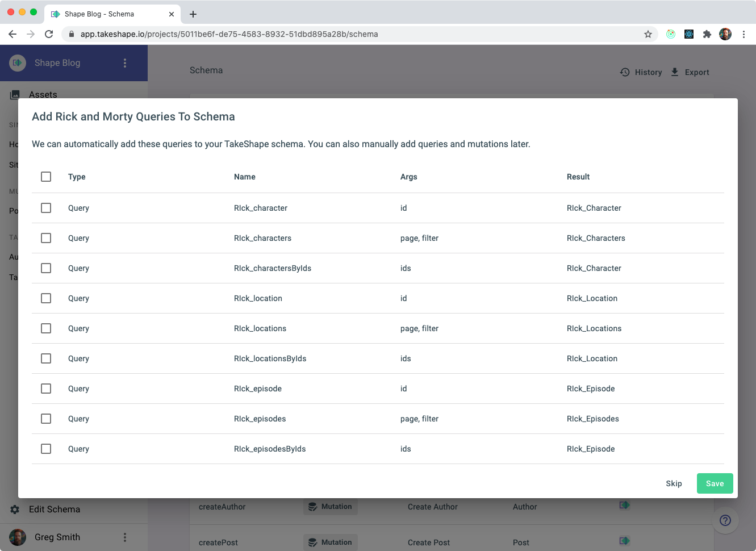
Task: Click the Schema page heading
Action: [206, 70]
